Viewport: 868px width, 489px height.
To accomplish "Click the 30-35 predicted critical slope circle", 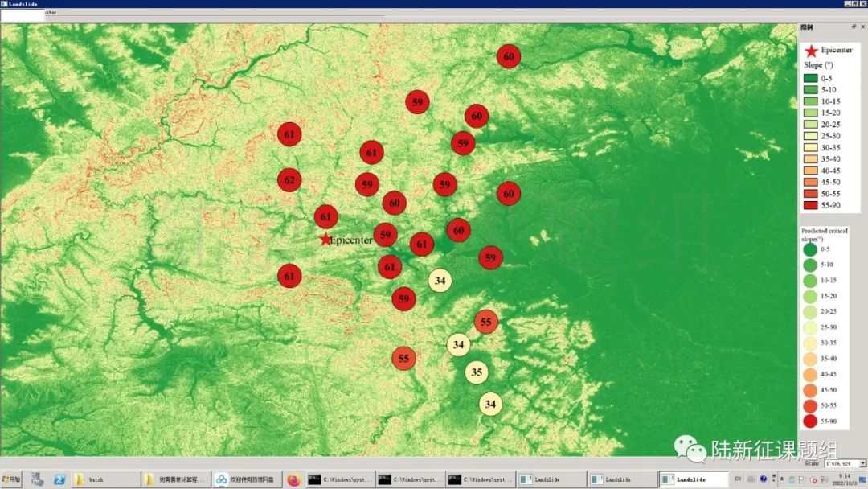I will (810, 343).
